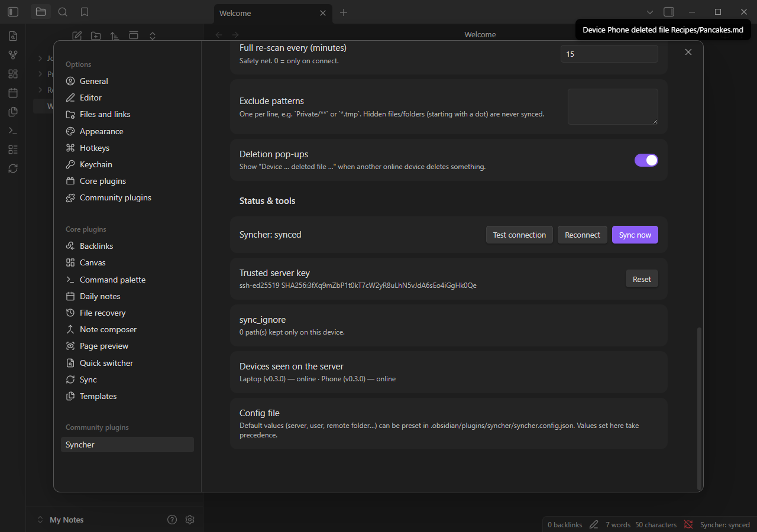Viewport: 757px width, 532px height.
Task: Select Note composer in the sidebar
Action: (127, 329)
